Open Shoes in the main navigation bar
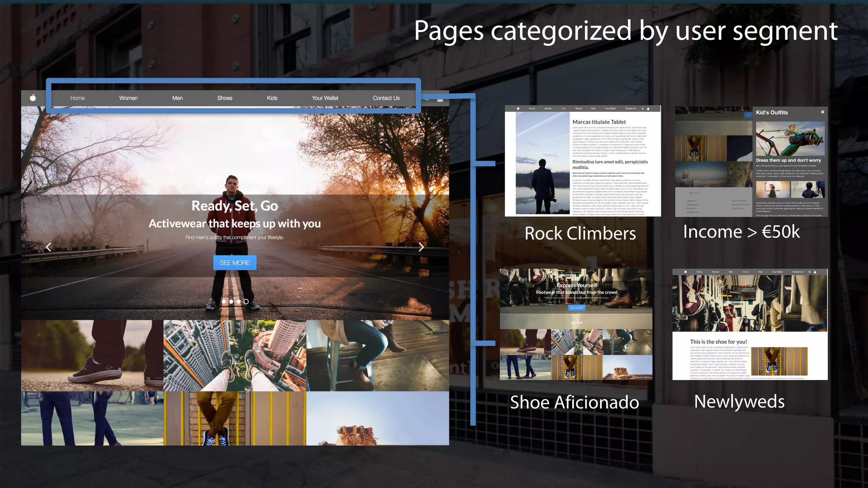Viewport: 868px width, 488px height. [225, 98]
